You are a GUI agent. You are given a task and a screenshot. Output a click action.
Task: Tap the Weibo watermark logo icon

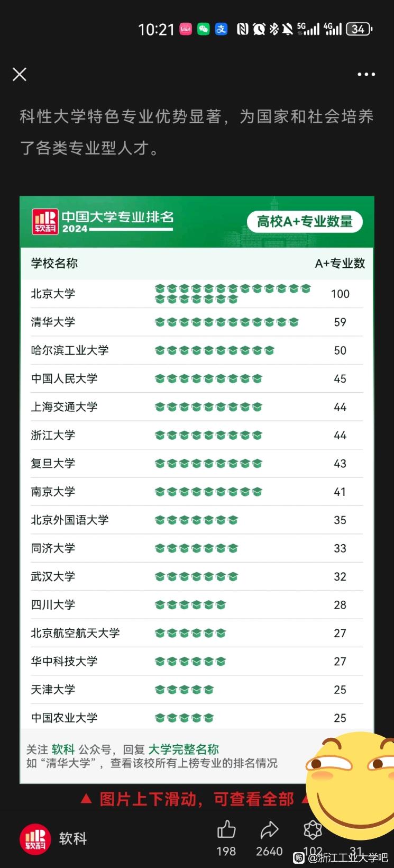[299, 857]
